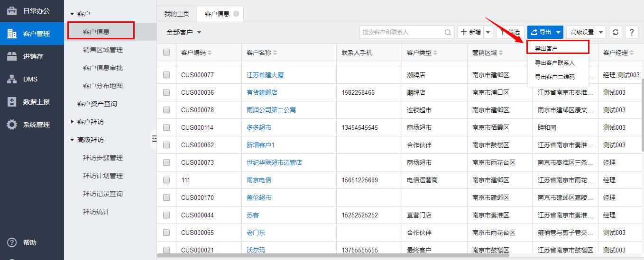
Task: Click the search magnifier icon
Action: point(448,33)
